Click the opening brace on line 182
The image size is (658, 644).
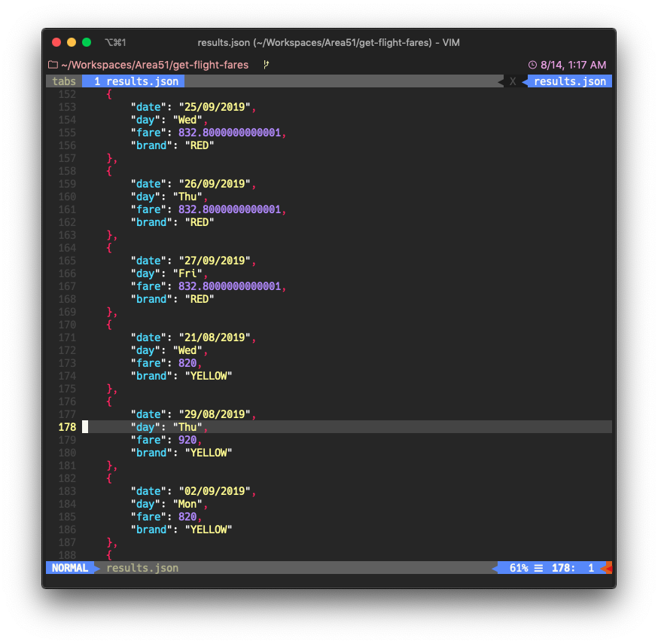click(x=109, y=478)
